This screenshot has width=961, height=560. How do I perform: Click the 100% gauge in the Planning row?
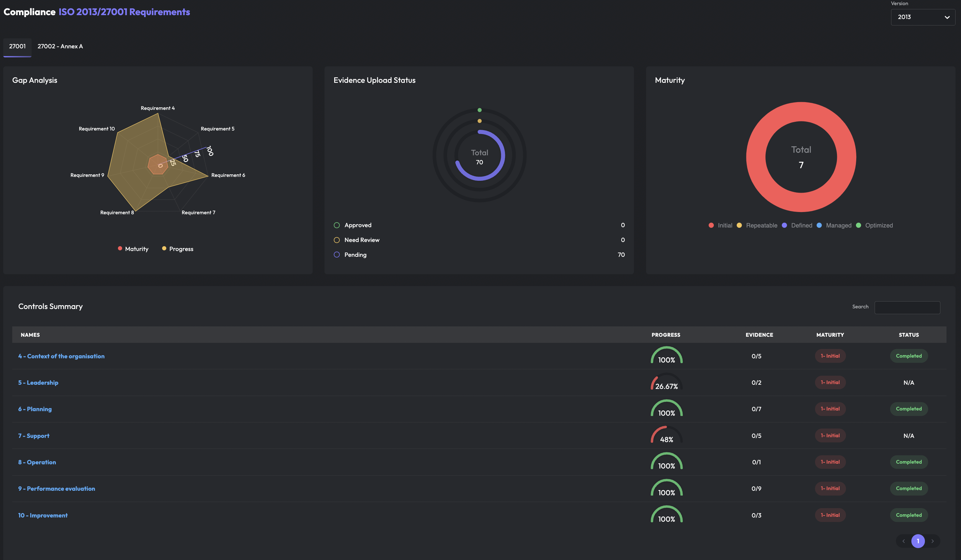pyautogui.click(x=666, y=409)
